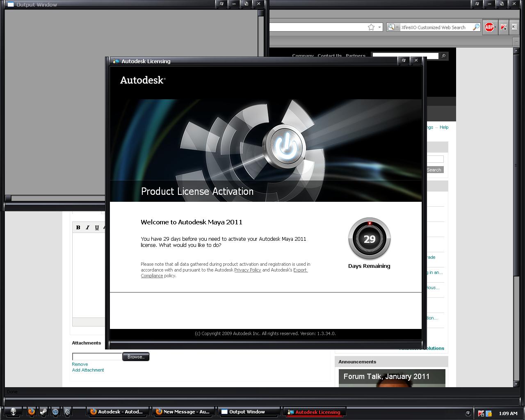Toggle italic formatting in the message editor
The height and width of the screenshot is (420, 525).
[x=87, y=227]
